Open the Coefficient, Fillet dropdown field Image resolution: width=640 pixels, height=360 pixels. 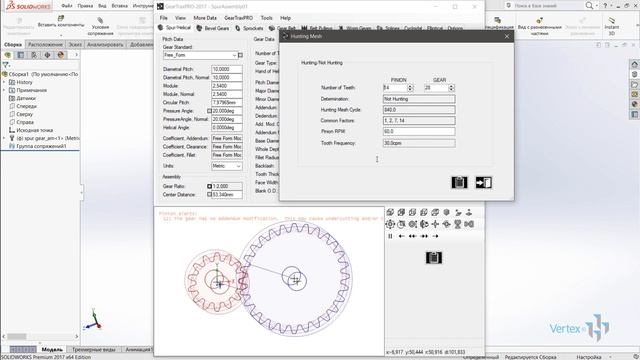(227, 155)
